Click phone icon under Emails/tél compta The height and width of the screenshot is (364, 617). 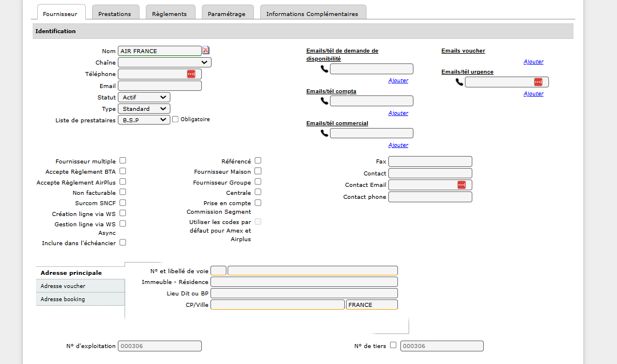(324, 101)
